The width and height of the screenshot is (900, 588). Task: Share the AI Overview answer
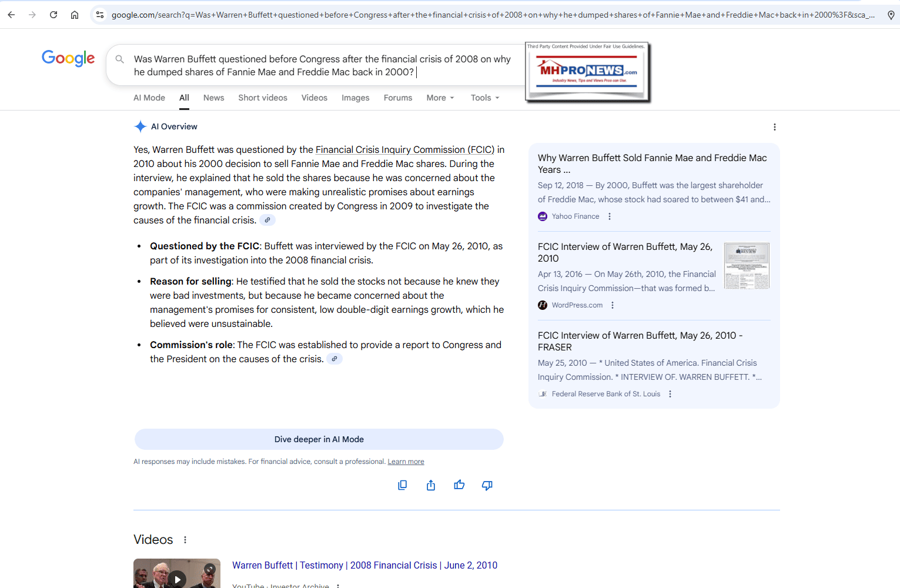(431, 485)
